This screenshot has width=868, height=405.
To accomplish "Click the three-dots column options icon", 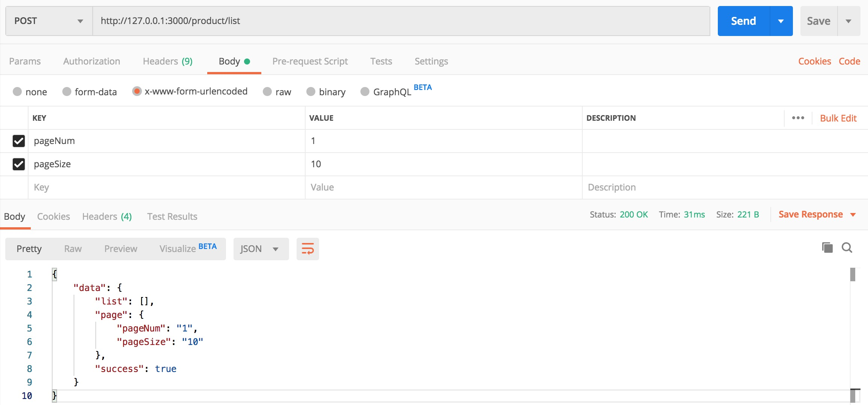I will [798, 118].
